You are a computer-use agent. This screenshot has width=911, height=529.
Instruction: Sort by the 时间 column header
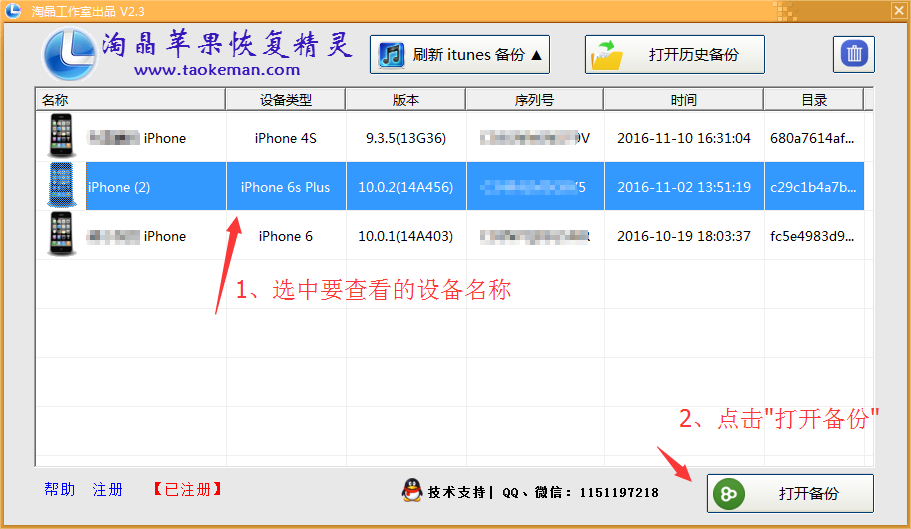click(x=684, y=100)
